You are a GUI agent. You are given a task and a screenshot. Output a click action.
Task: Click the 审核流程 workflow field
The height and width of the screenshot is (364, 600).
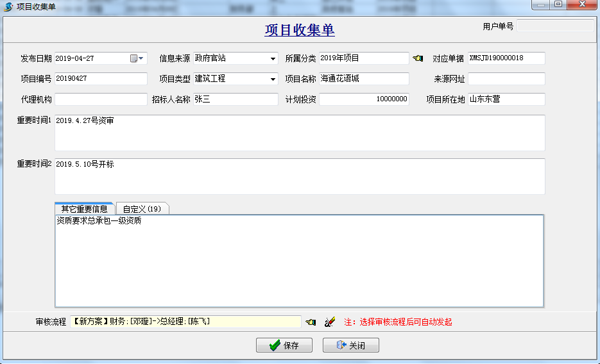(x=185, y=322)
